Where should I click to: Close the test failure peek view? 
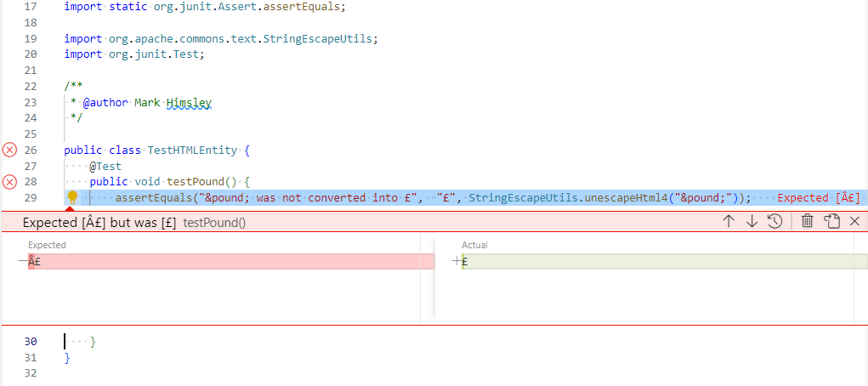854,222
